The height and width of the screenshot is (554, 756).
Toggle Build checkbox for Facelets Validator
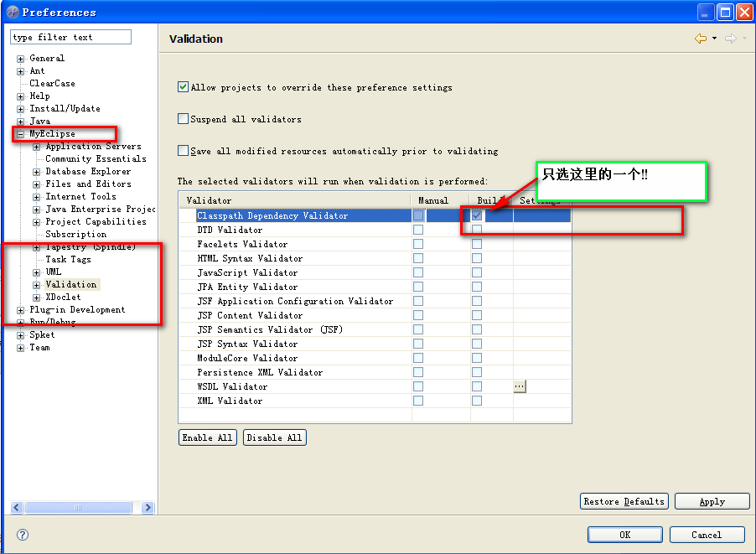coord(477,244)
